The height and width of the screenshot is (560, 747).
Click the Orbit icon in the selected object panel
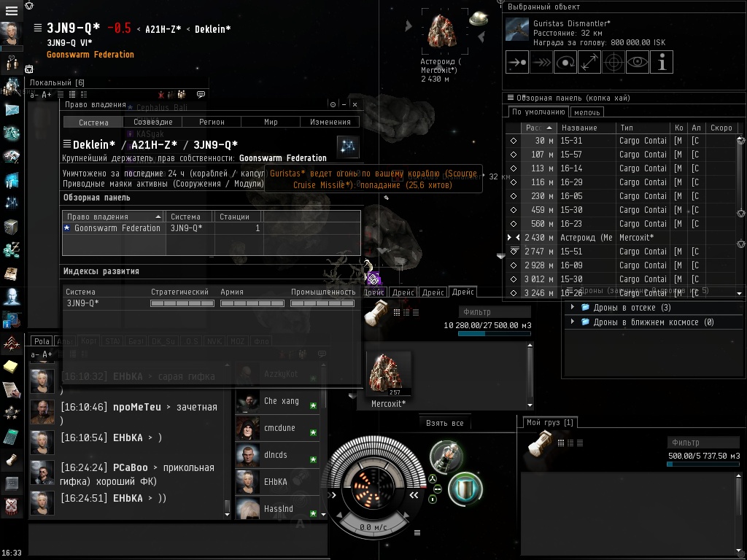565,63
